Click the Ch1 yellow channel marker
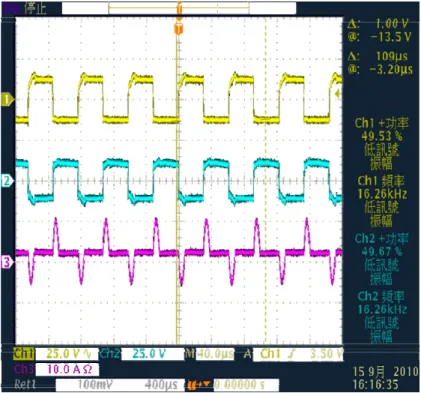421x393 pixels. click(x=7, y=99)
